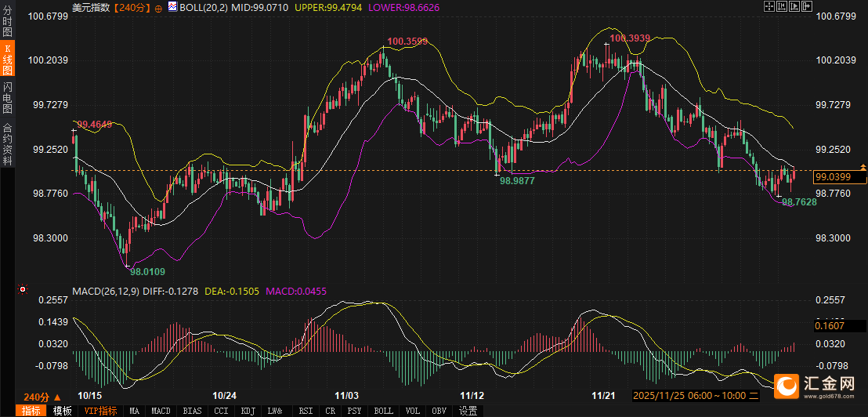Switch to the 模板 tab
This screenshot has height=417, width=868.
coord(63,411)
